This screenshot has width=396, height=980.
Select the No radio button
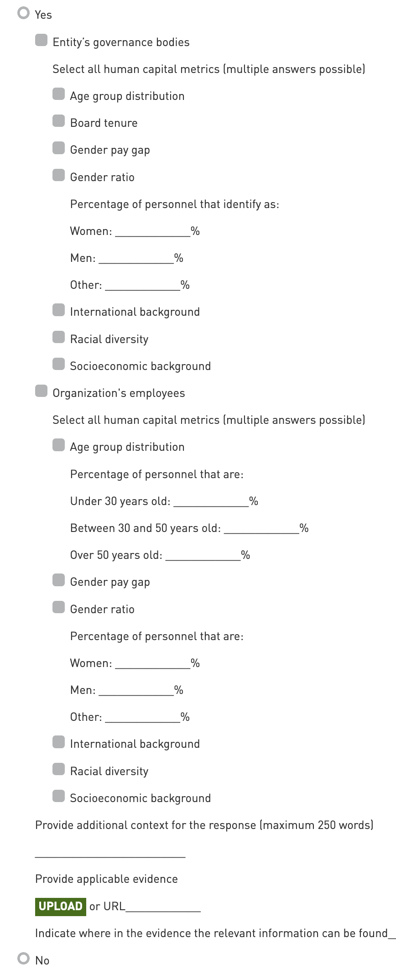[x=23, y=959]
